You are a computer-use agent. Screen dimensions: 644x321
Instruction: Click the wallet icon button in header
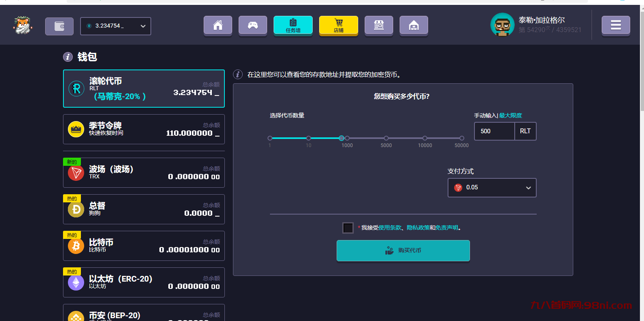[59, 26]
